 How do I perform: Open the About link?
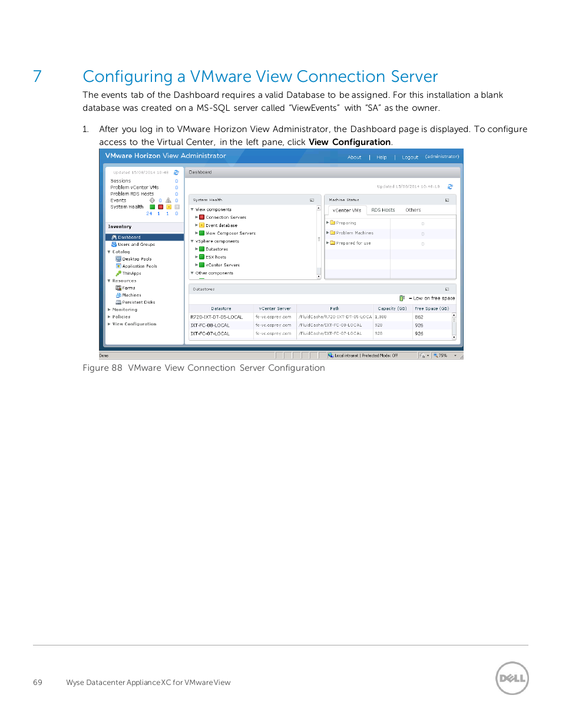(354, 157)
